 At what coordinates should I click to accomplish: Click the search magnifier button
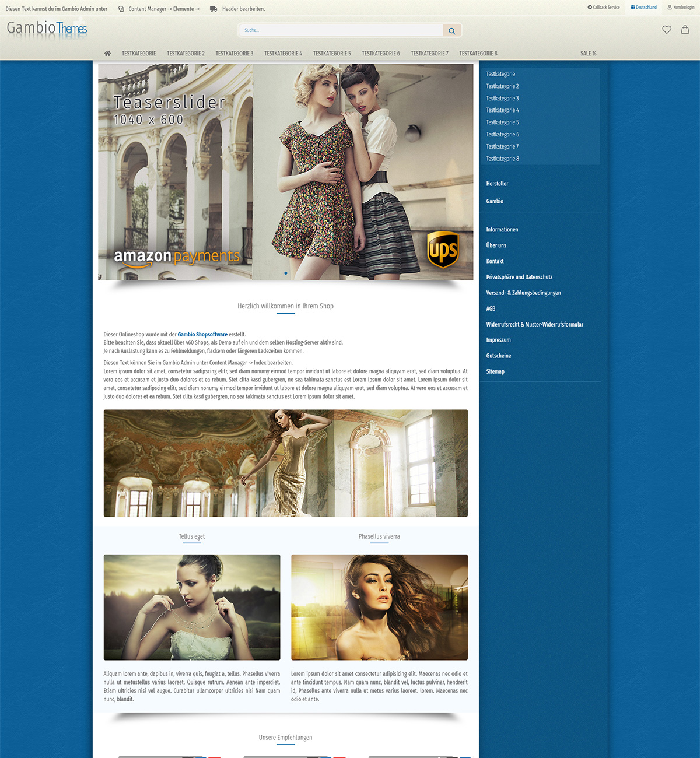click(452, 31)
